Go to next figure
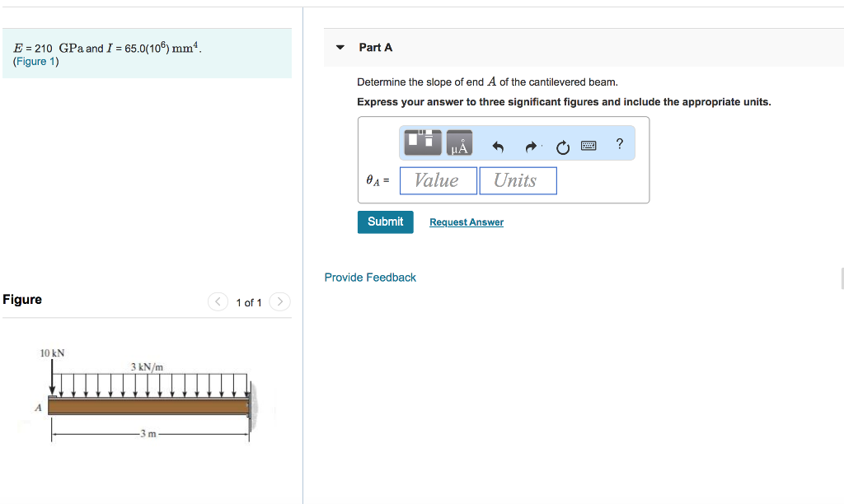 pyautogui.click(x=279, y=301)
